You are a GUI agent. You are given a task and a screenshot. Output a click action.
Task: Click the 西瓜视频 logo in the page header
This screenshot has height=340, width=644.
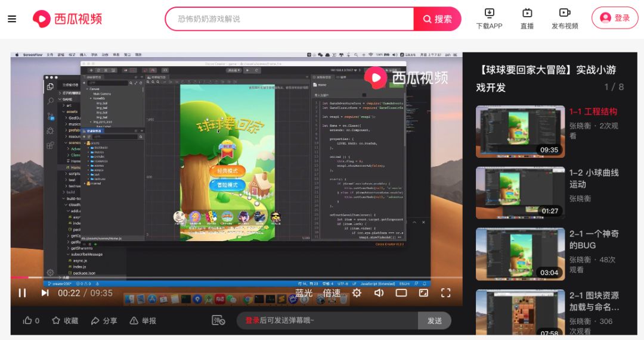click(x=67, y=19)
